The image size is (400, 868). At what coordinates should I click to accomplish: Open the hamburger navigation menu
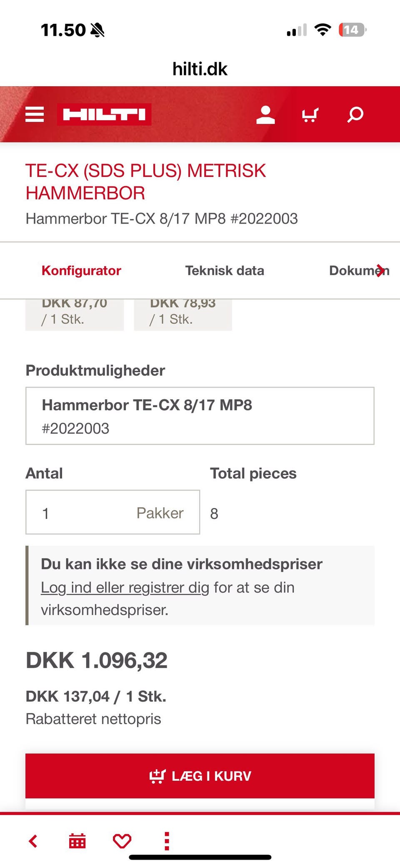(35, 114)
